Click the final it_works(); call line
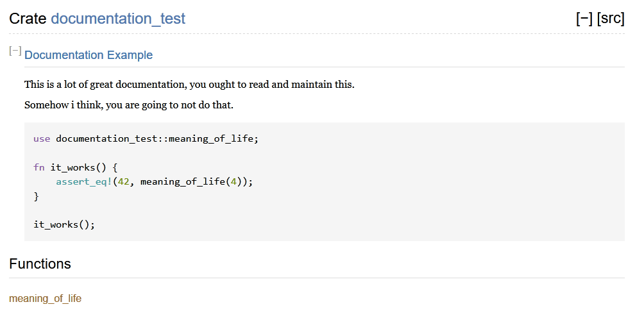The image size is (644, 318). click(x=64, y=224)
